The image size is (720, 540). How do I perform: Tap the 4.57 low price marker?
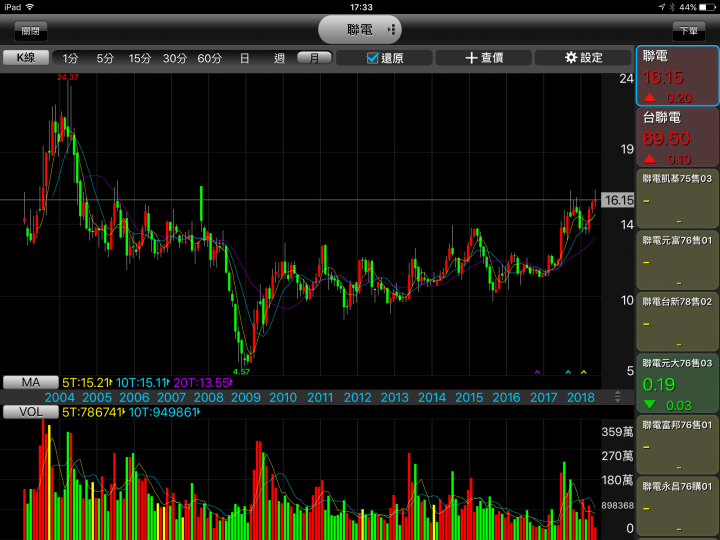tap(242, 371)
